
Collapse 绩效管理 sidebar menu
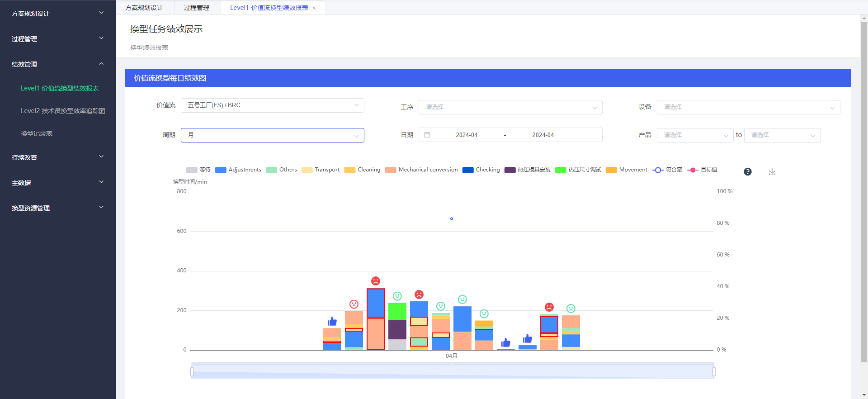[x=58, y=64]
